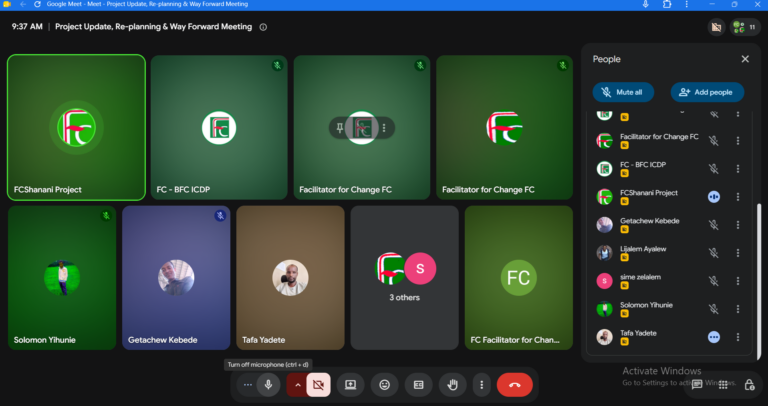Open participant count button showing 11
The width and height of the screenshot is (768, 406).
coord(745,27)
